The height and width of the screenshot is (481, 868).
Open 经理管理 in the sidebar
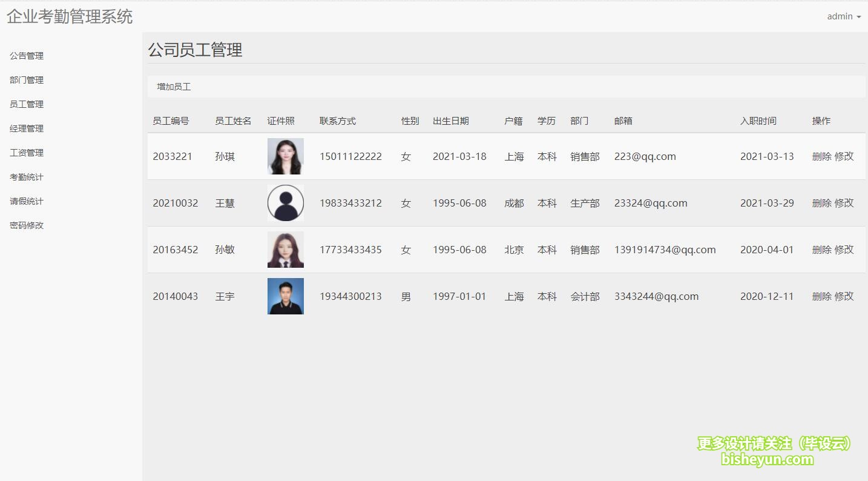click(x=25, y=128)
